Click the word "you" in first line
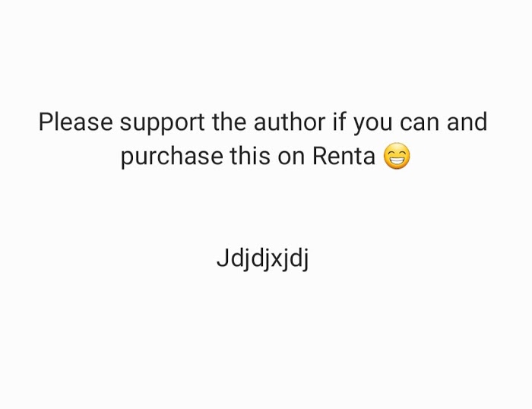 click(x=373, y=125)
